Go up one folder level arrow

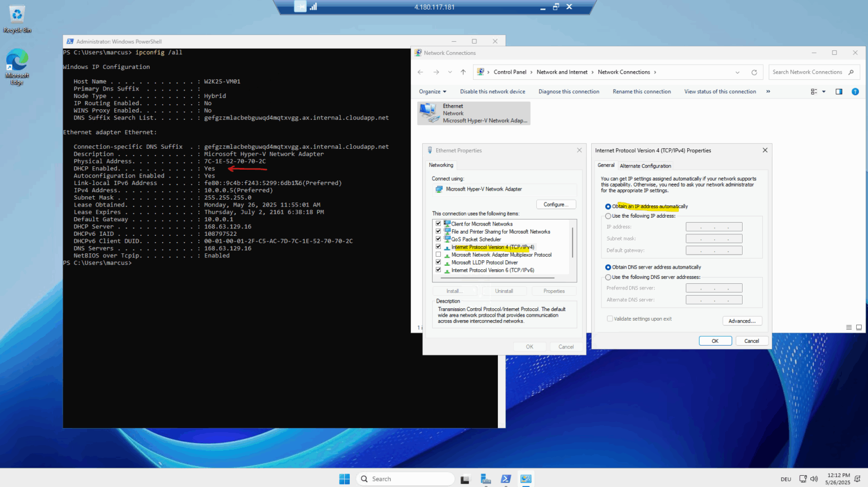(463, 72)
